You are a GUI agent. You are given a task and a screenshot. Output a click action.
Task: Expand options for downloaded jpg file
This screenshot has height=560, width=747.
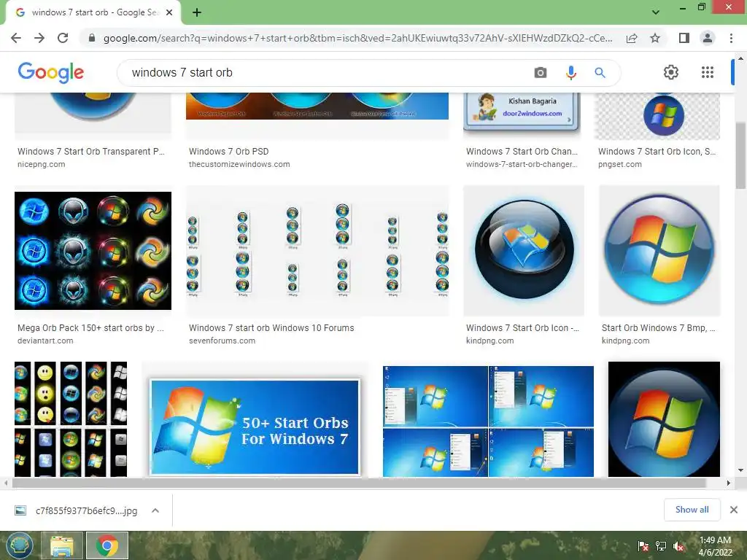coord(155,510)
